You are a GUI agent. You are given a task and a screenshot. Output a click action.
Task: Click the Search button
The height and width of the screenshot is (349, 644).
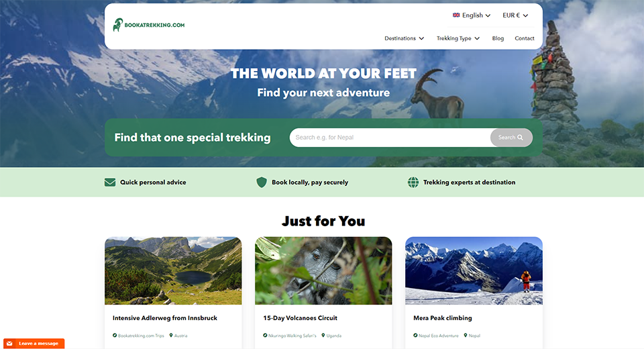tap(511, 138)
